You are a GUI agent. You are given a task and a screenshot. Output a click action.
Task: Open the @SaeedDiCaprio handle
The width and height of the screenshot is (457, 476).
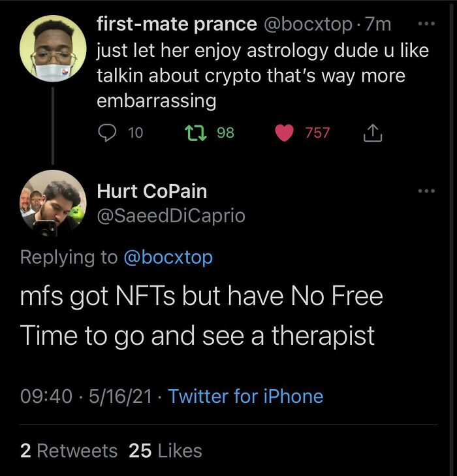coord(170,215)
